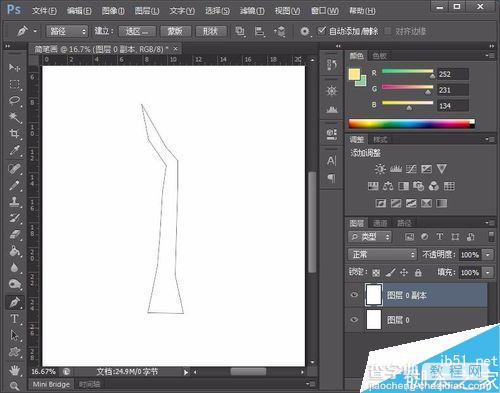Viewport: 500px width, 393px height.
Task: Open the 正常 blend mode dropdown
Action: [382, 255]
